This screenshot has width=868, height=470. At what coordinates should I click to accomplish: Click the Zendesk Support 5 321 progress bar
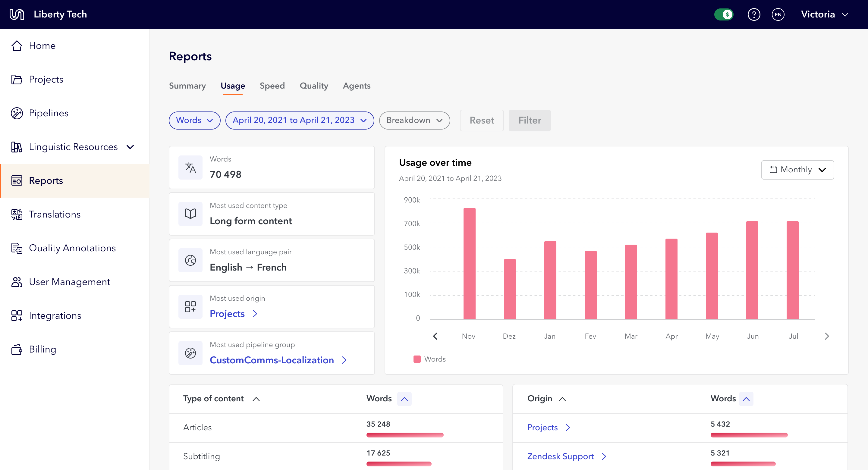point(743,464)
